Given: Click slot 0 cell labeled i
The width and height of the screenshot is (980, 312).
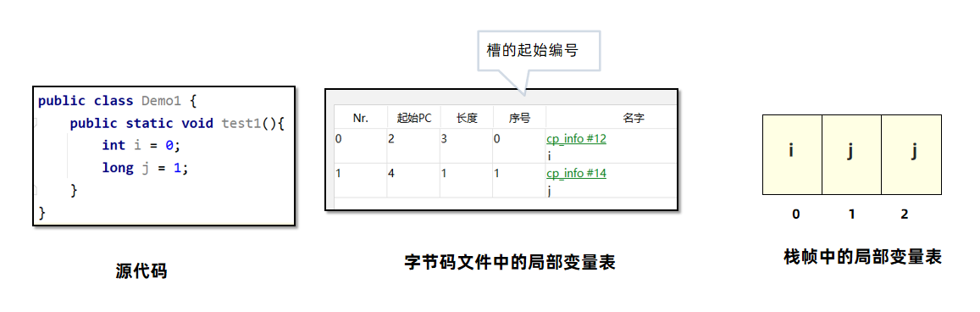Looking at the screenshot, I should [x=792, y=154].
